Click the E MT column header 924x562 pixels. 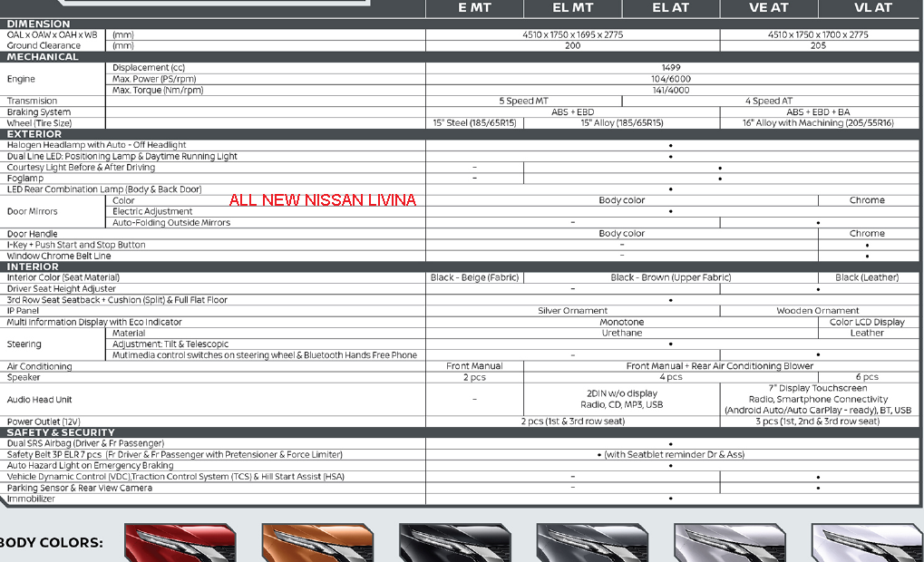(x=474, y=7)
